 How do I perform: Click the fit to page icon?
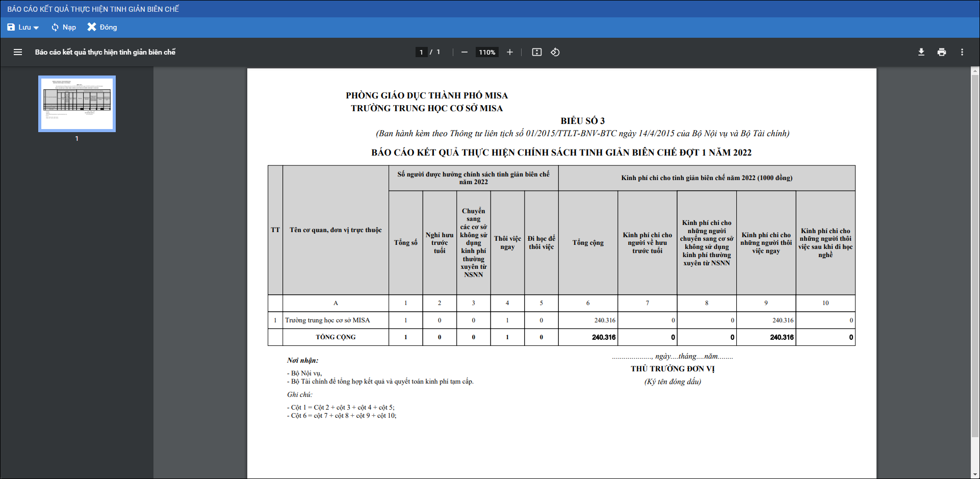(x=537, y=52)
